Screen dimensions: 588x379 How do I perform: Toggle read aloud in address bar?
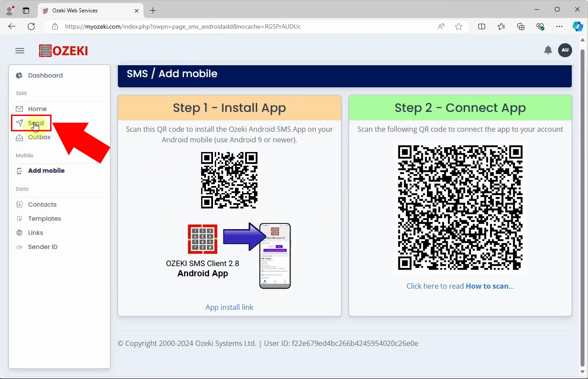(441, 26)
